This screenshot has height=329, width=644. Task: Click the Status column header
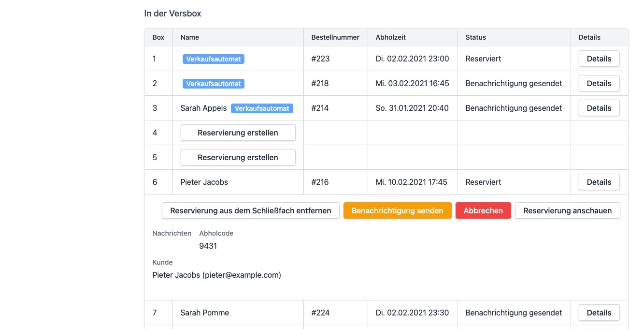click(475, 37)
